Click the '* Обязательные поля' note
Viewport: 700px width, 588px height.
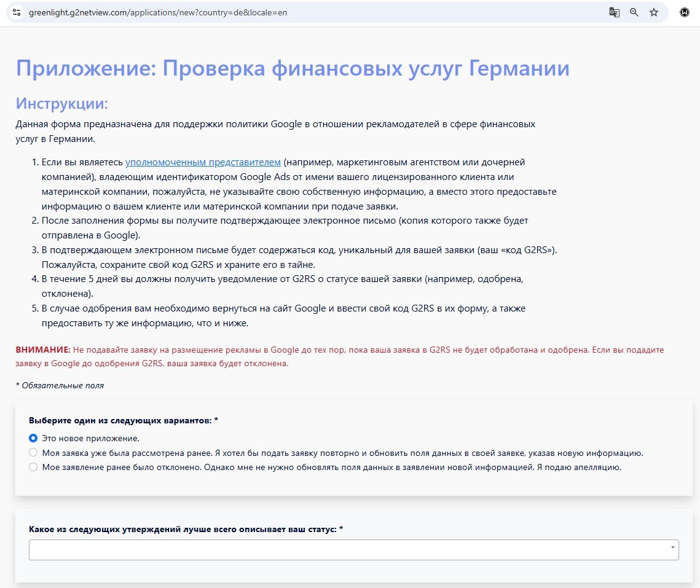click(x=60, y=385)
